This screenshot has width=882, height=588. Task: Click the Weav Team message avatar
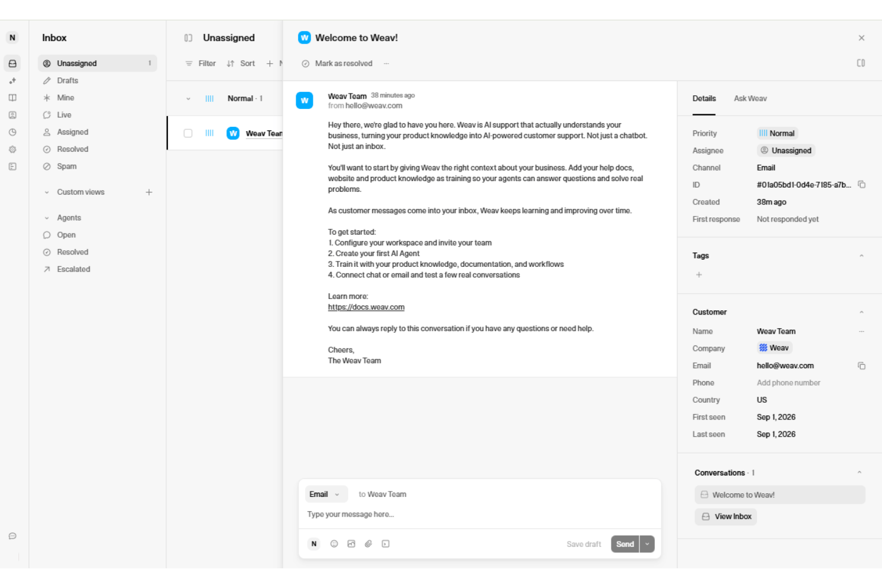pyautogui.click(x=305, y=100)
